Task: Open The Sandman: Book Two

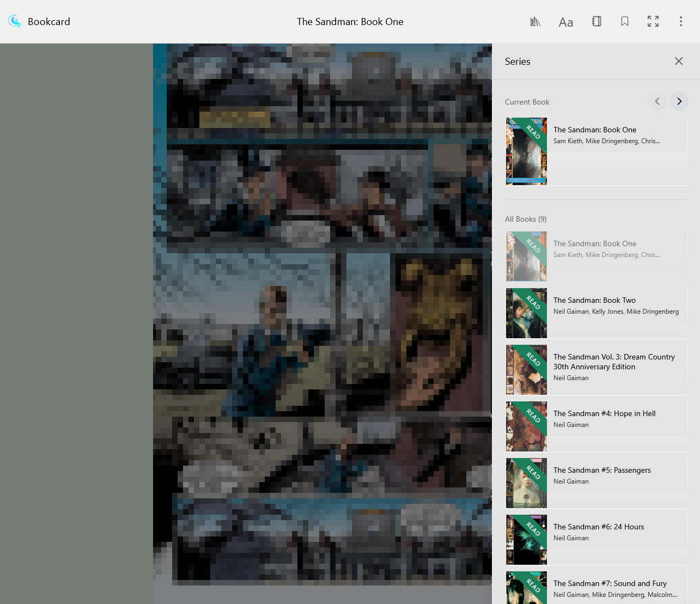Action: (594, 300)
